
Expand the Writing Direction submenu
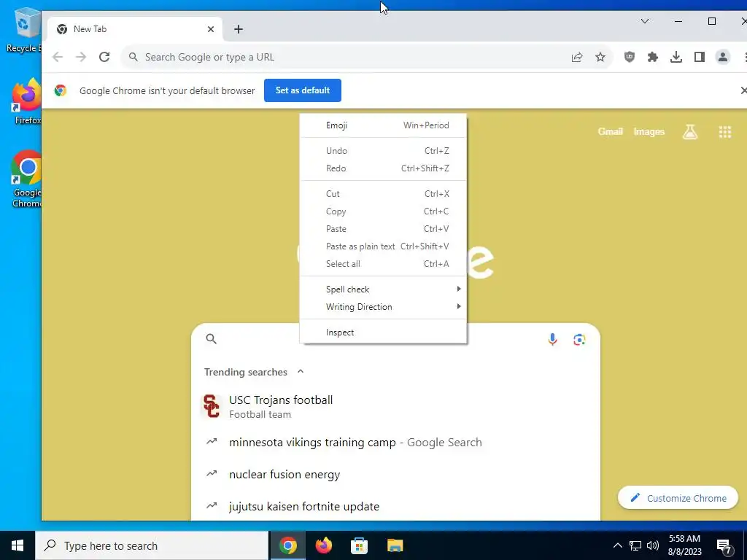coord(383,307)
